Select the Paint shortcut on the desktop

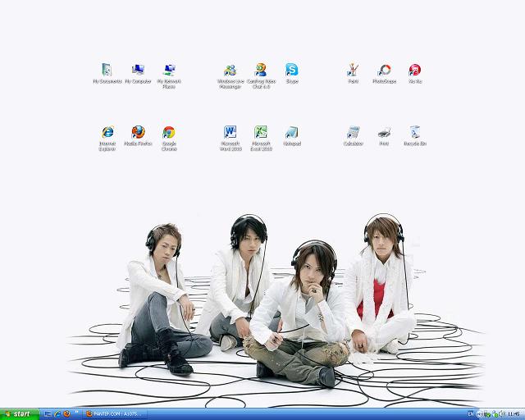pyautogui.click(x=353, y=74)
